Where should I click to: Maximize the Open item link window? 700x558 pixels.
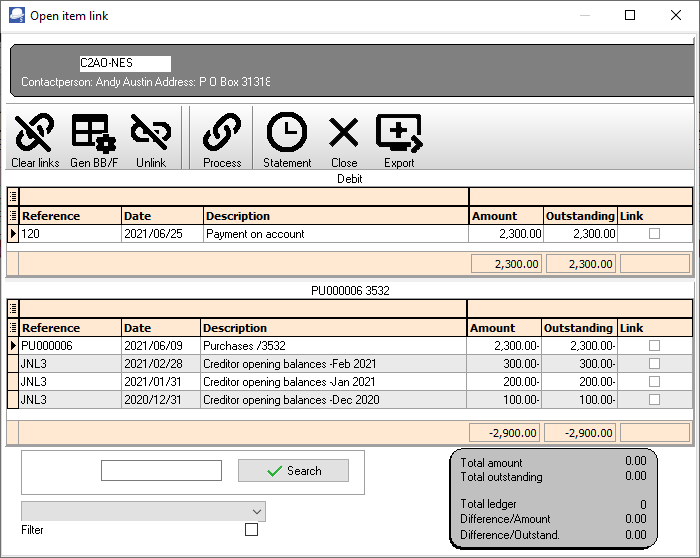tap(630, 15)
